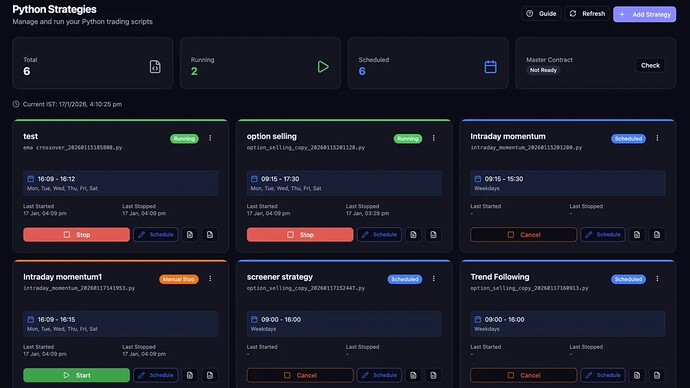This screenshot has height=388, width=690.
Task: Open the three-dot menu on Intraday momentum card
Action: (x=657, y=138)
